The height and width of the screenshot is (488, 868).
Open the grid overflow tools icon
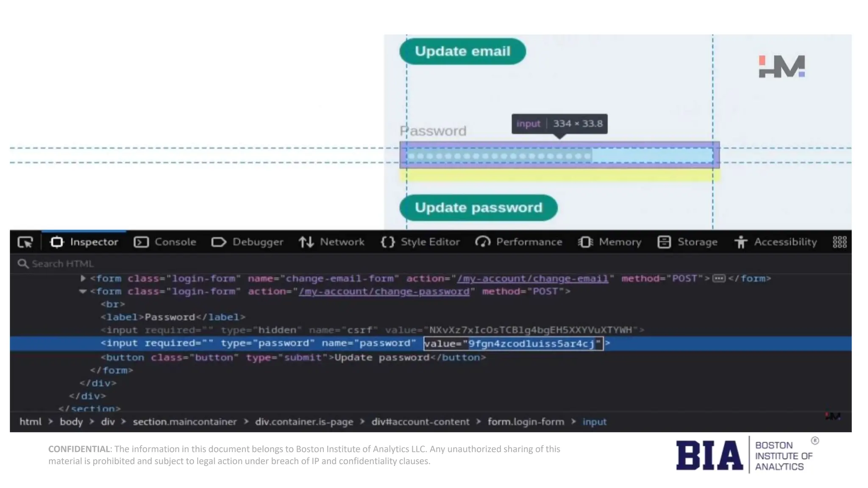(x=840, y=242)
